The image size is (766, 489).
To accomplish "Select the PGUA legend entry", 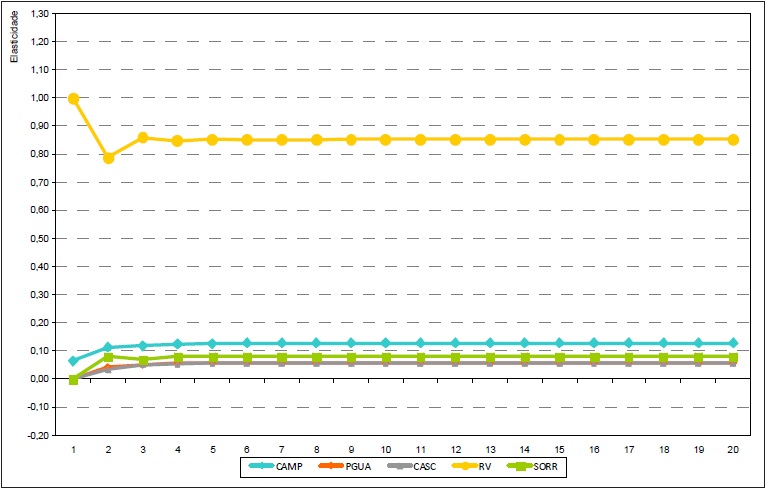I will 356,466.
